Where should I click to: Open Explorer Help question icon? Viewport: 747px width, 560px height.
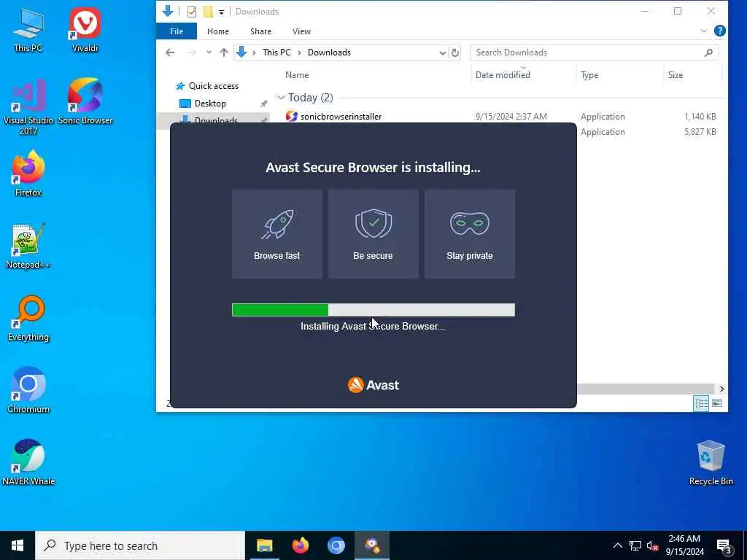720,31
